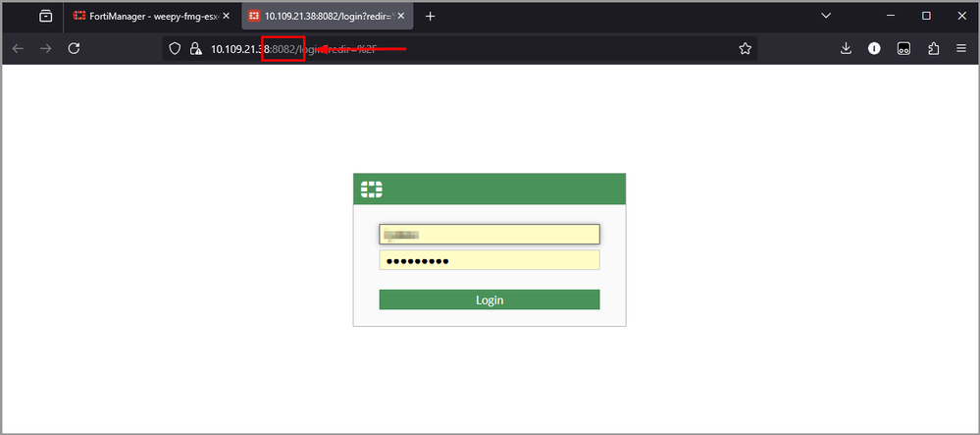Focus the password input field
The width and height of the screenshot is (980, 435).
490,260
